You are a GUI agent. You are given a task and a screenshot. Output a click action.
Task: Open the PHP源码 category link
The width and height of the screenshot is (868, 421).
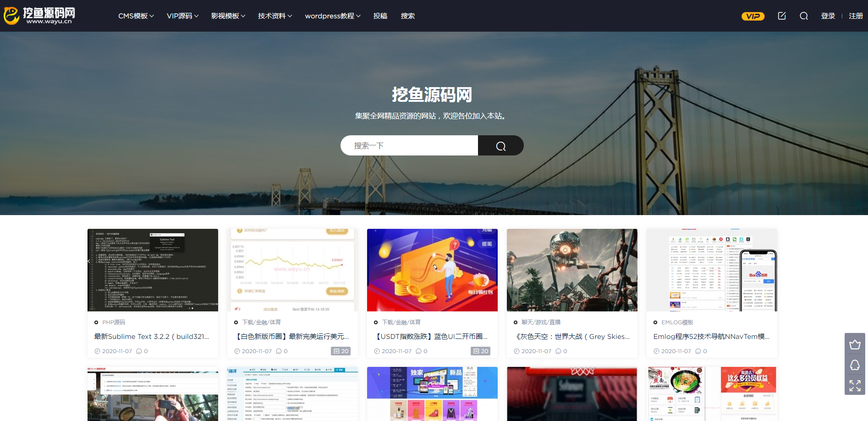tap(114, 322)
